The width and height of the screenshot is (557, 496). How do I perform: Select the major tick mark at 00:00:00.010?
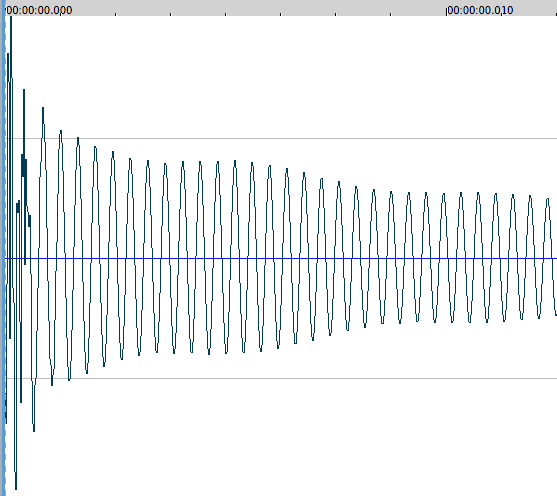pyautogui.click(x=446, y=11)
